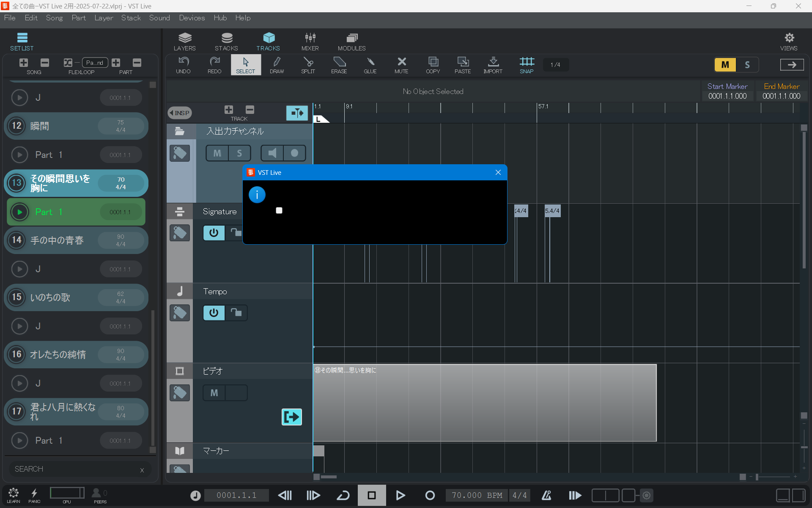Select the Glue tool
Viewport: 812px width, 508px height.
tap(370, 65)
